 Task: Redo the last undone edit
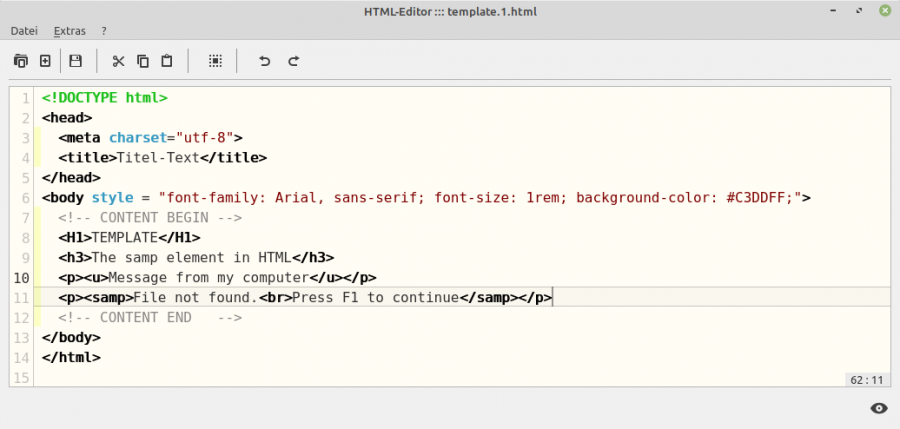pos(294,61)
